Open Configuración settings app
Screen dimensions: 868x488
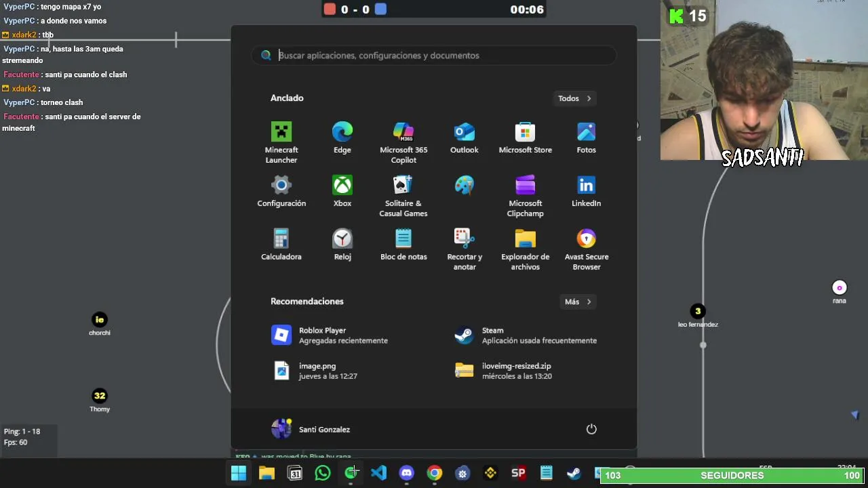point(281,191)
